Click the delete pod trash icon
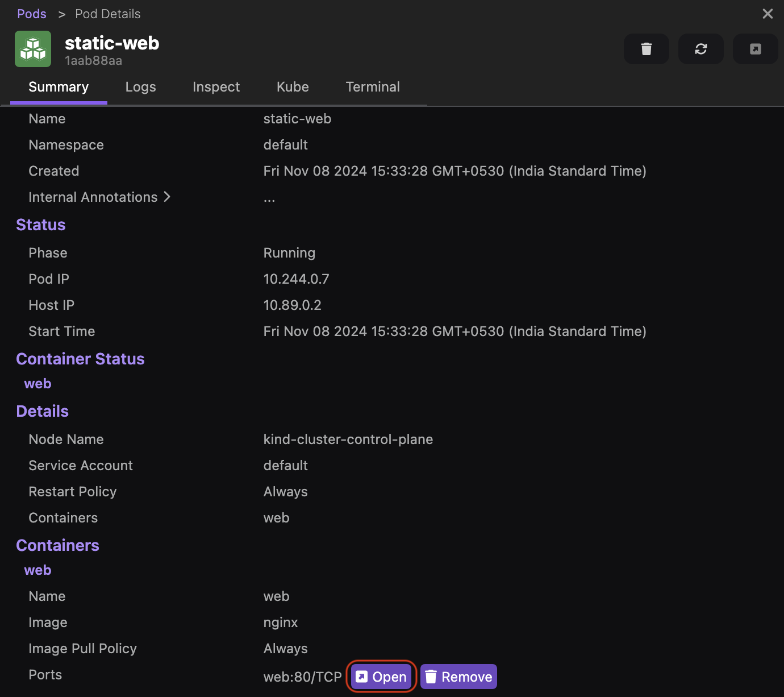The height and width of the screenshot is (697, 784). 646,49
